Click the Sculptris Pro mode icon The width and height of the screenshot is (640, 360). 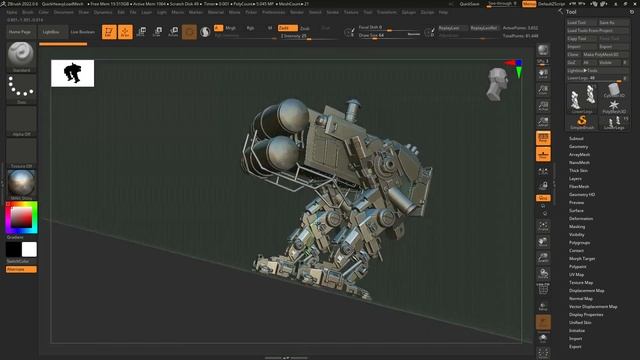click(x=205, y=32)
